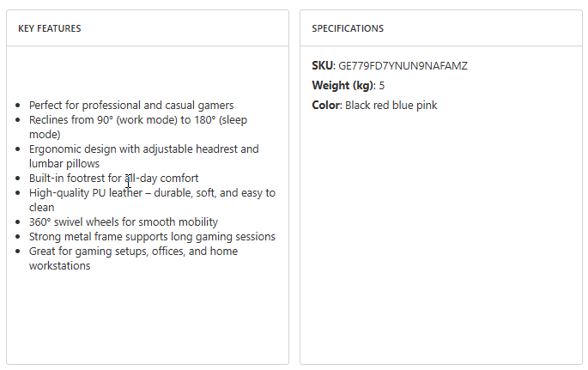This screenshot has height=370, width=588.
Task: Click the '90° (work mode)' text
Action: tap(122, 120)
